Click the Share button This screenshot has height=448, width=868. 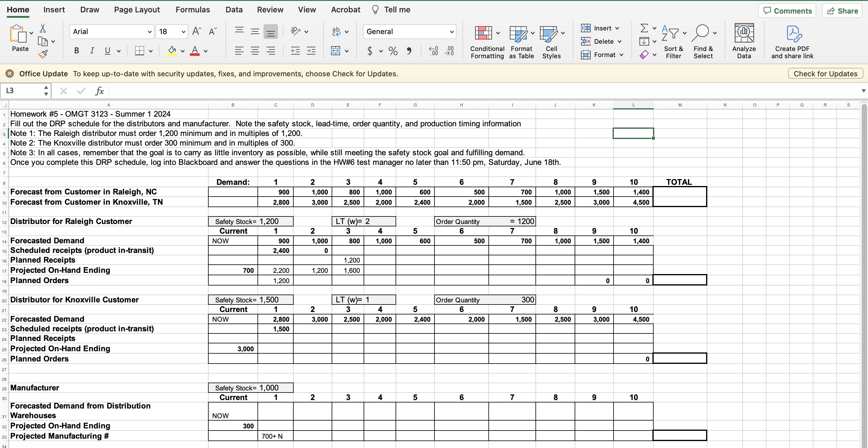pyautogui.click(x=842, y=11)
